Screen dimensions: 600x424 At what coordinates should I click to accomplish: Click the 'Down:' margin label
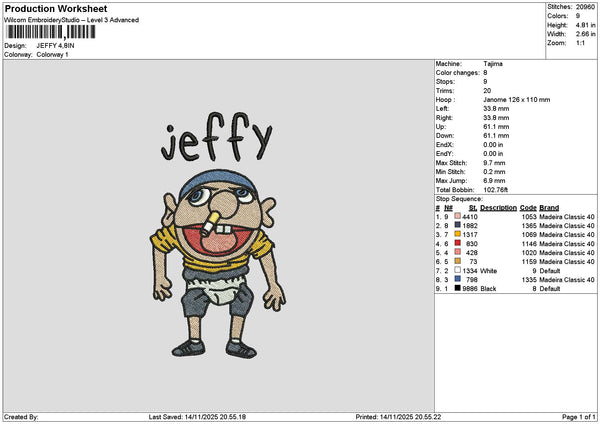click(445, 135)
